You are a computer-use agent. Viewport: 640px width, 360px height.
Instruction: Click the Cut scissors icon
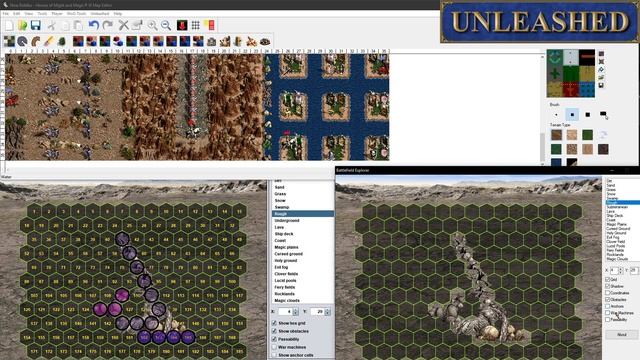(51, 25)
